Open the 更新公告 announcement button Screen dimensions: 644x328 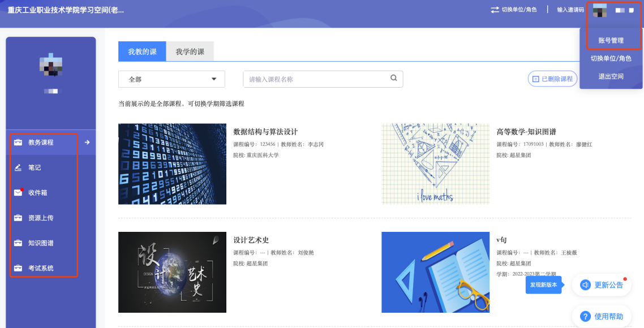[602, 285]
